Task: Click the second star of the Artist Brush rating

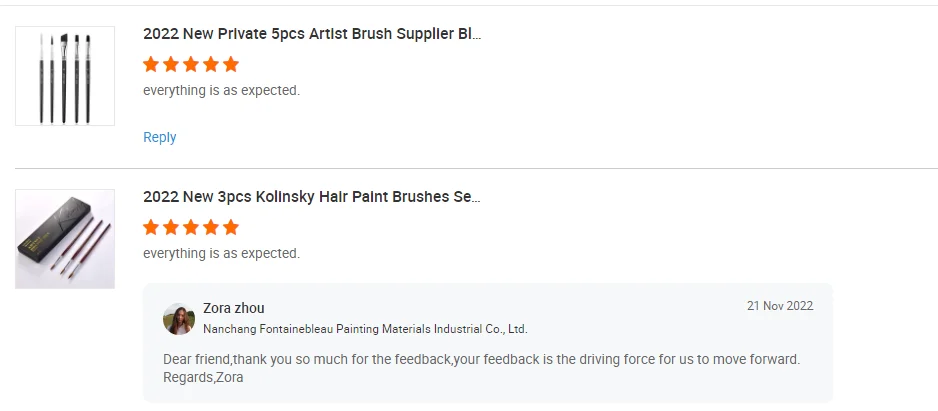Action: coord(171,64)
